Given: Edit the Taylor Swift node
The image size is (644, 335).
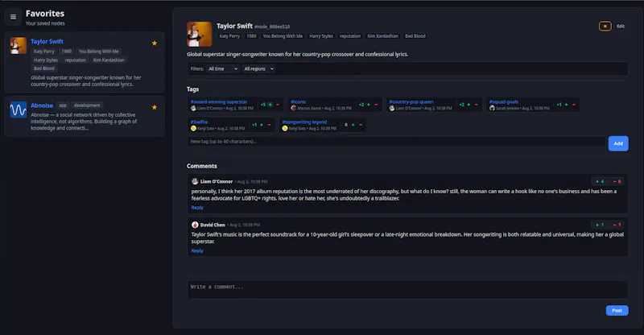Looking at the screenshot, I should click(621, 27).
